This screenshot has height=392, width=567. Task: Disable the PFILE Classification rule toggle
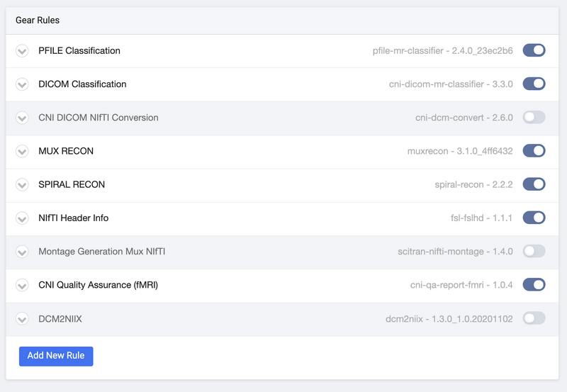[x=534, y=50]
